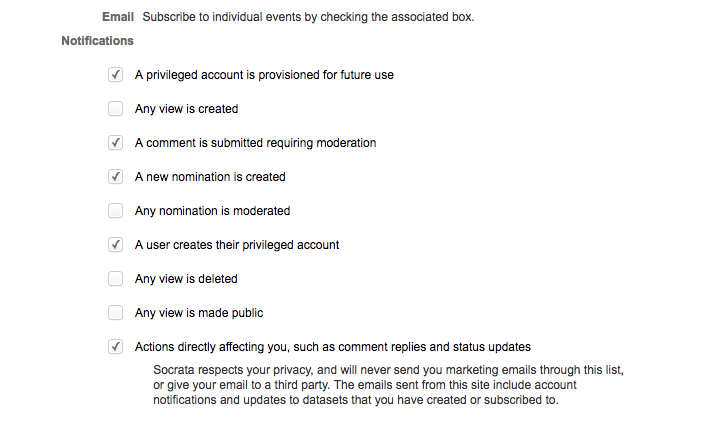Click the 'Any view is deleted' label
The width and height of the screenshot is (704, 426).
point(186,279)
